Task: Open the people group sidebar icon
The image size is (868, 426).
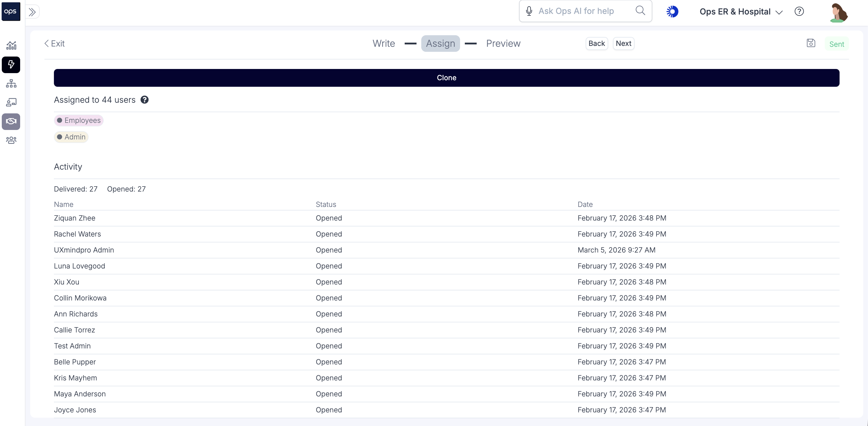Action: 11,140
